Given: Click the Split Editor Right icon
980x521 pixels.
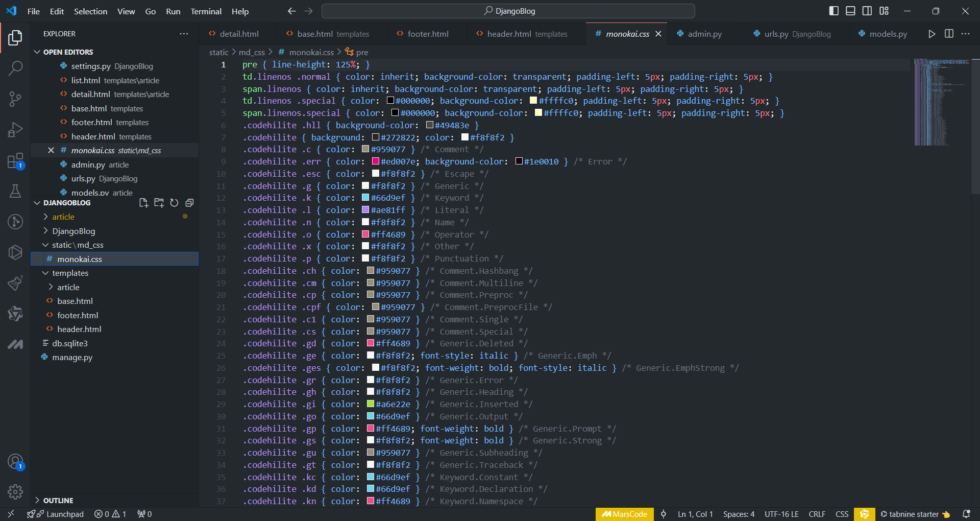Looking at the screenshot, I should click(949, 34).
